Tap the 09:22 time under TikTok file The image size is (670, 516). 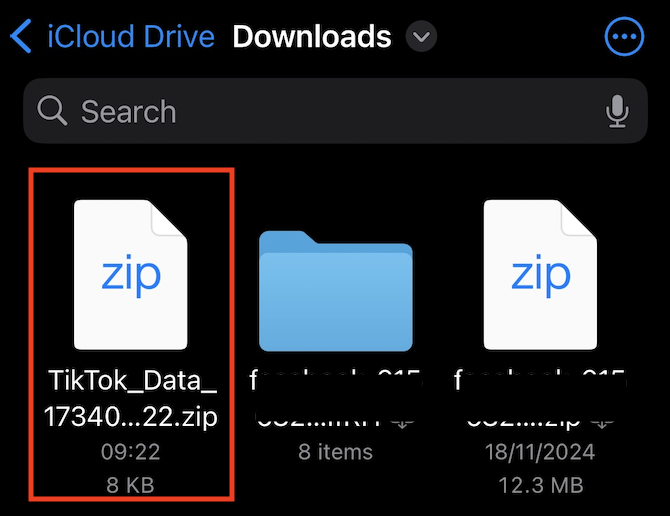131,451
